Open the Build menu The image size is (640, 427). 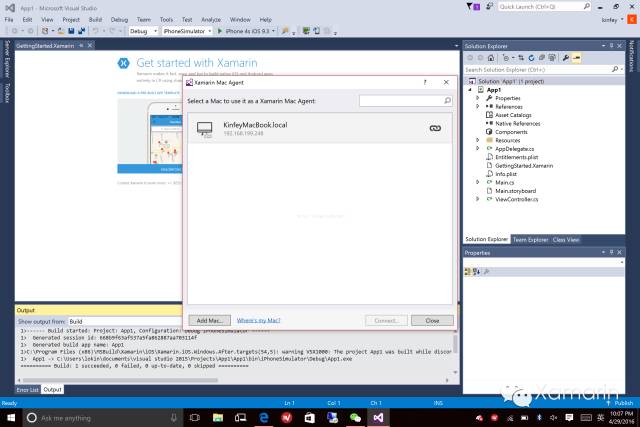pyautogui.click(x=95, y=19)
